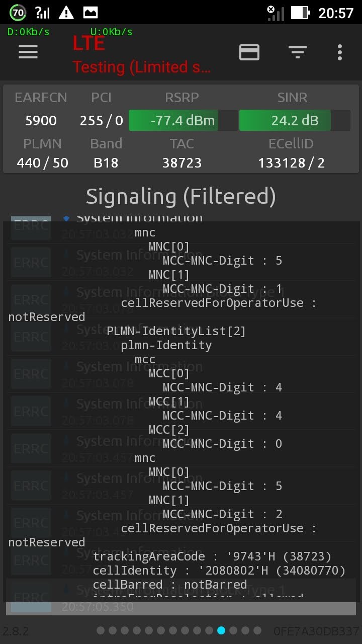Tap the image notification icon in status bar
Viewport: 362px width, 644px height.
(x=90, y=13)
